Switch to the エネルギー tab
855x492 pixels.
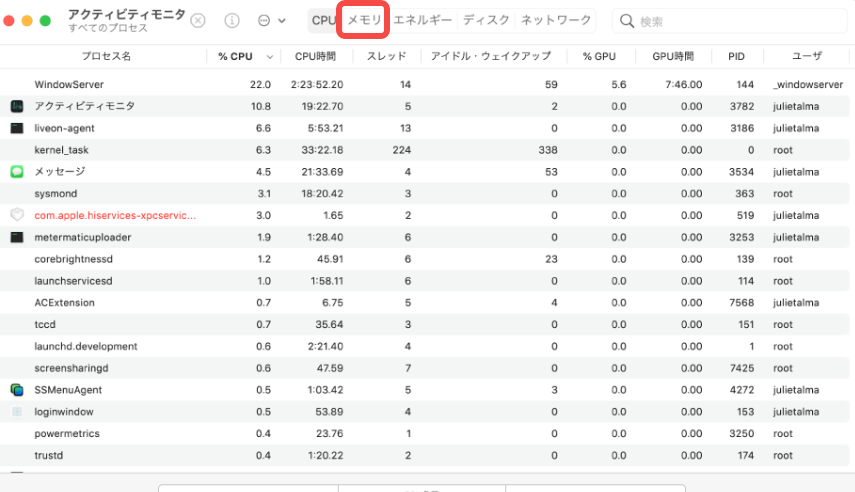point(423,20)
